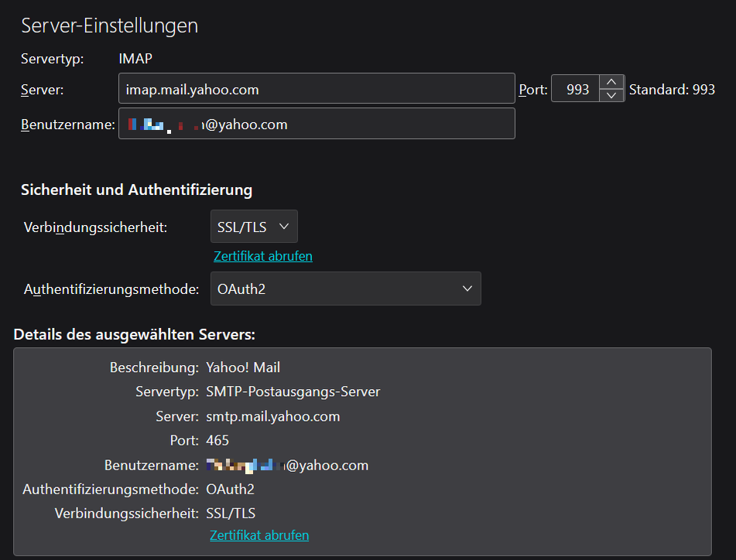
Task: Click the chevron arrow of the OAuth2 combo box
Action: click(467, 289)
